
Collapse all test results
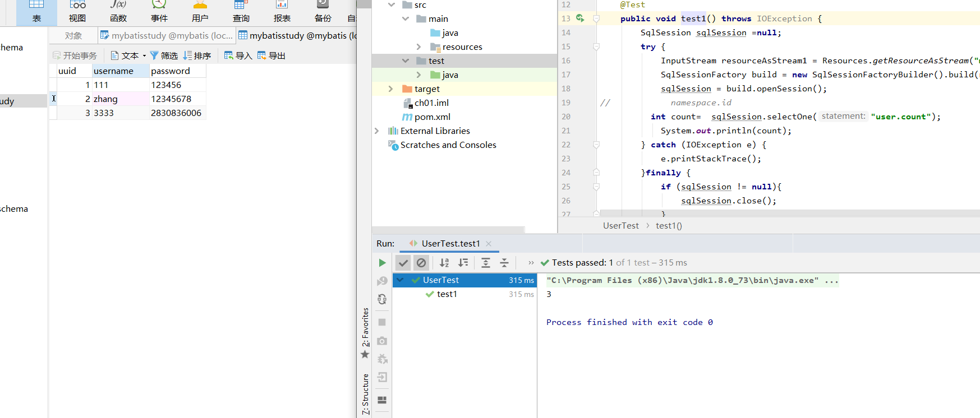pos(504,262)
